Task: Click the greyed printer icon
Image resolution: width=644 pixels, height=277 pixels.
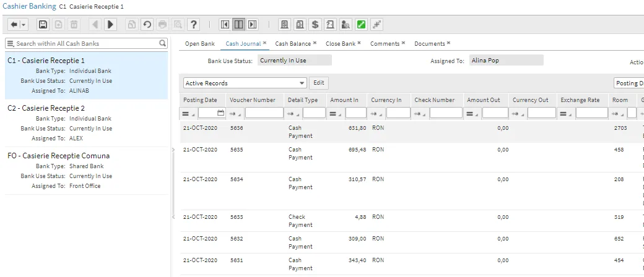Action: tap(163, 25)
